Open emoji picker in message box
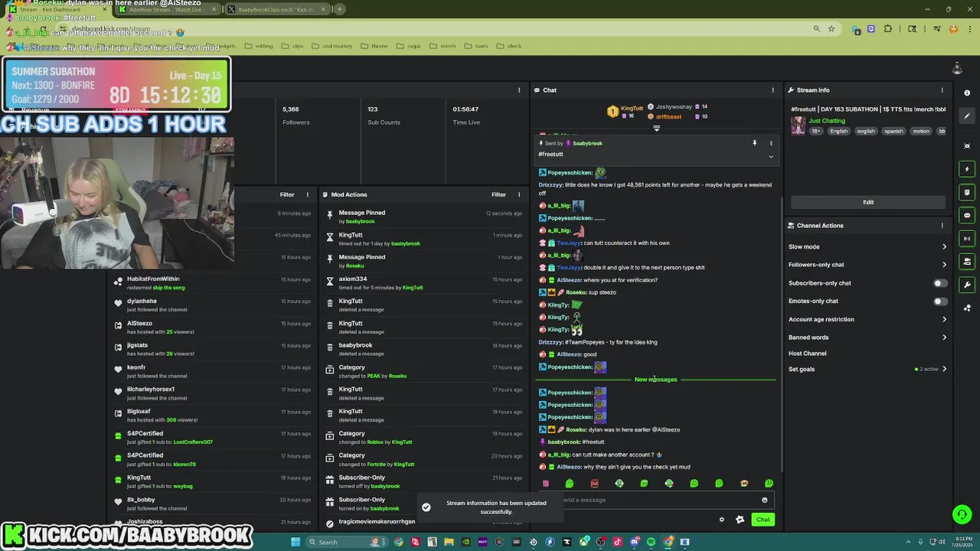This screenshot has height=551, width=980. [x=764, y=500]
